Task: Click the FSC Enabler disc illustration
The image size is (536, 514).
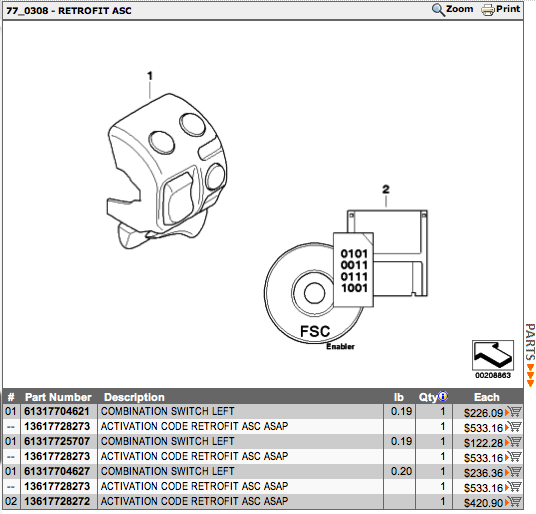Action: point(314,294)
